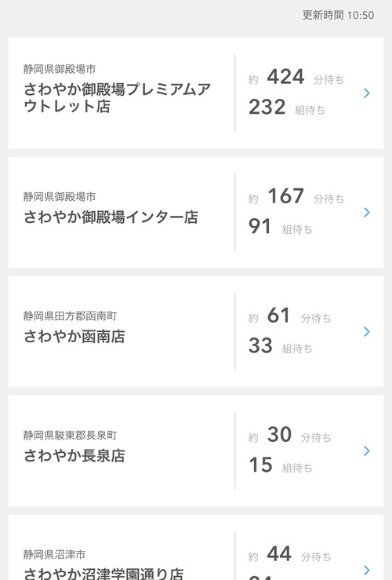
Task: Tap the 15 組待ち group count
Action: click(281, 465)
